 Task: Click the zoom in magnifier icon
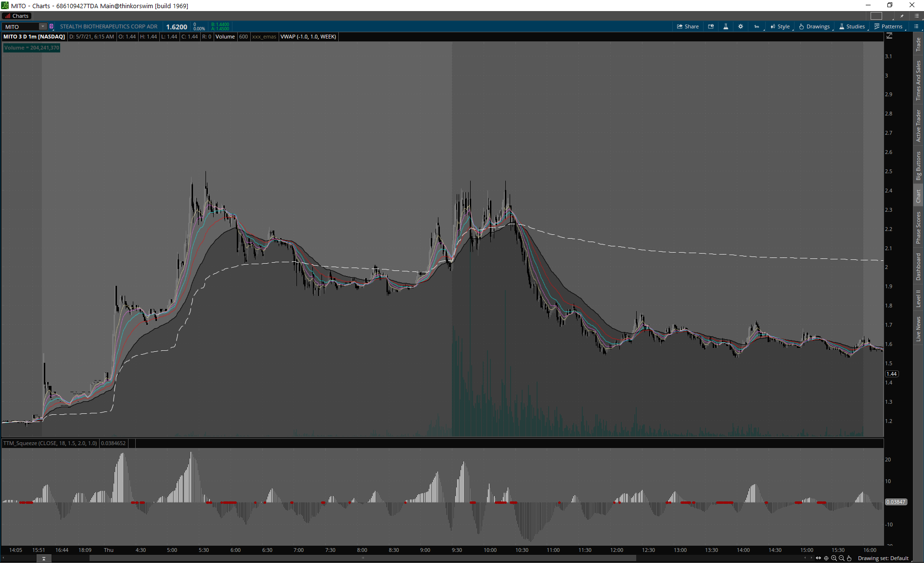pos(834,558)
